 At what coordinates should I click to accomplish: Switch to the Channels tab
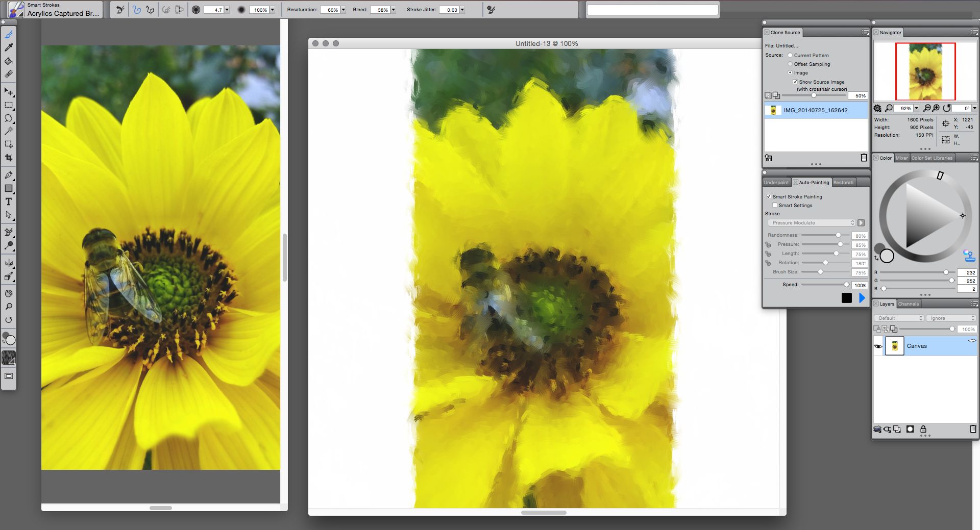point(909,304)
